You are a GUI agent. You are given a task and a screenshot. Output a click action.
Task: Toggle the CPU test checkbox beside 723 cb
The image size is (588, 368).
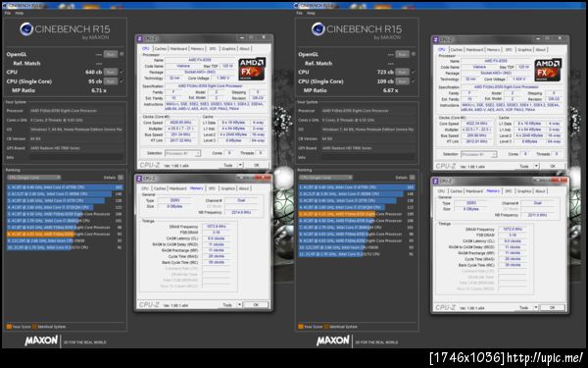tap(414, 72)
